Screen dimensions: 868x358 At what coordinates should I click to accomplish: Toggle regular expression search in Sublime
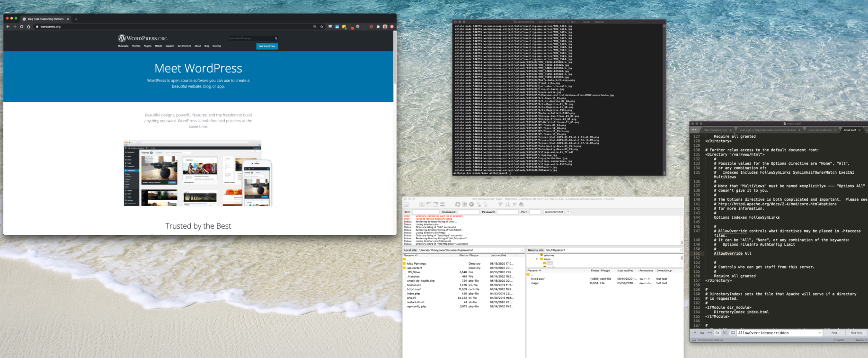click(x=694, y=333)
